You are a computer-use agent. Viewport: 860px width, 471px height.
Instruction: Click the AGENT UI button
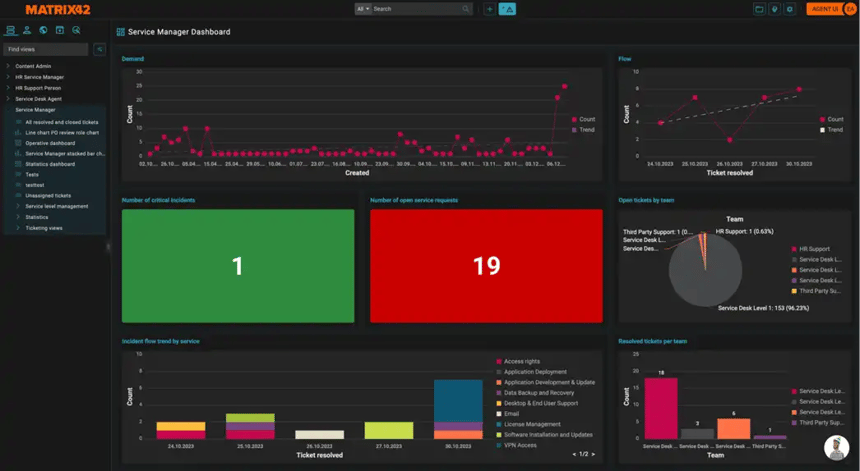[x=824, y=9]
